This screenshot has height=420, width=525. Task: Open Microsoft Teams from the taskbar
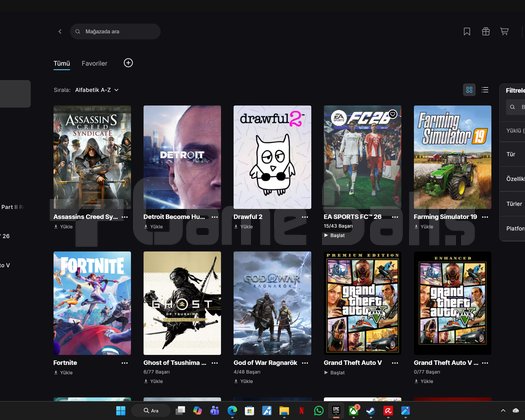[215, 411]
